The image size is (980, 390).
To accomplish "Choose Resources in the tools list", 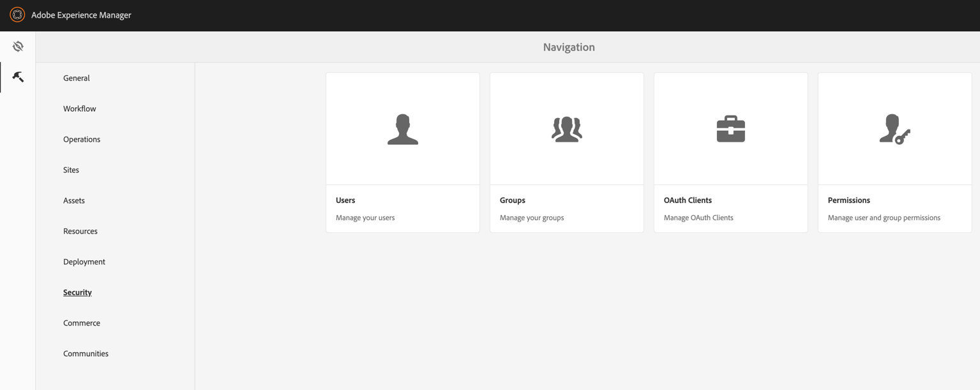I will pos(80,231).
